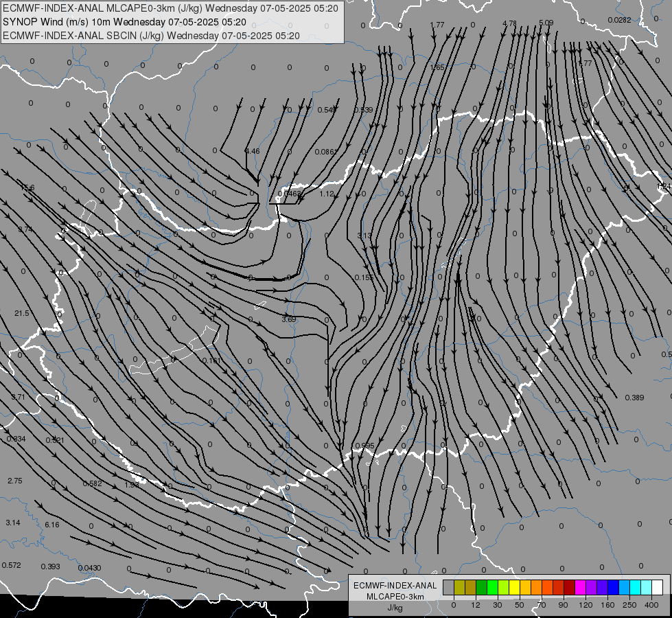Click the dark red legend swatch
The height and width of the screenshot is (618, 672).
569,587
